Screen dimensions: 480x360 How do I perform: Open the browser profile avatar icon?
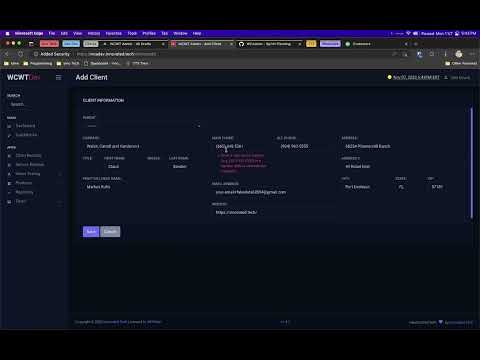point(459,54)
